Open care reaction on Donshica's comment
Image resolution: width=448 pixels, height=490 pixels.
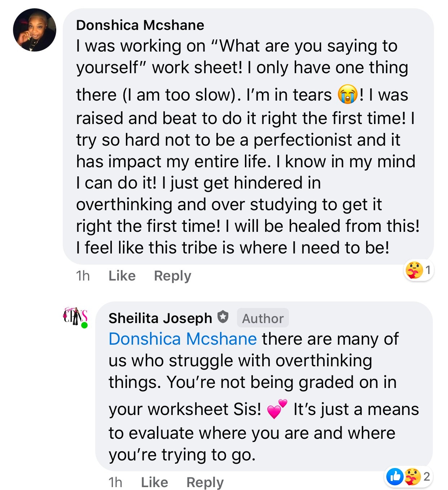[414, 270]
